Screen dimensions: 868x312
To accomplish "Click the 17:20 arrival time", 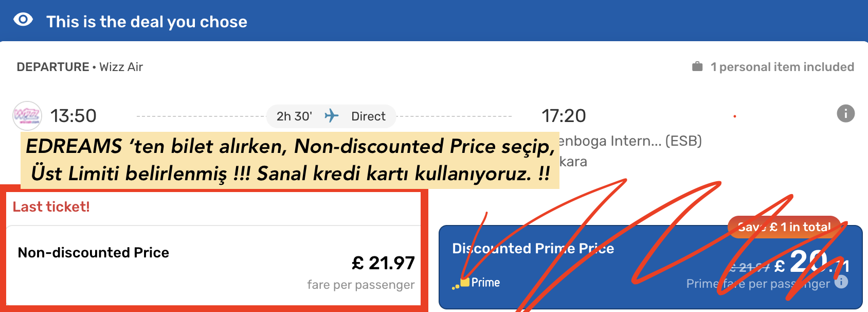I will (564, 116).
